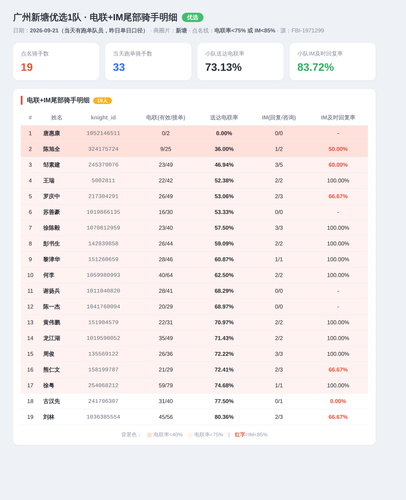
Task: Click the red 60.00% IM reply rate
Action: pos(338,165)
